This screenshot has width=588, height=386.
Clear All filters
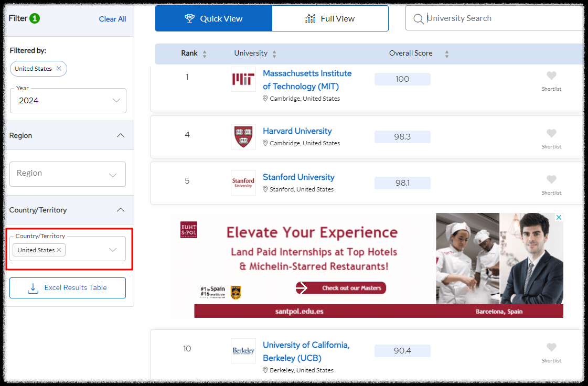(x=112, y=19)
